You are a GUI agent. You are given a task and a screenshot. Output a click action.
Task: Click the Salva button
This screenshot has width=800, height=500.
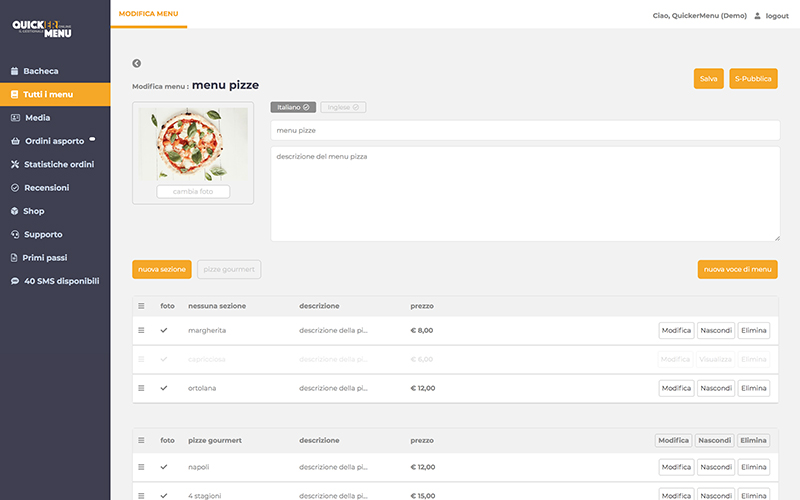tap(708, 78)
